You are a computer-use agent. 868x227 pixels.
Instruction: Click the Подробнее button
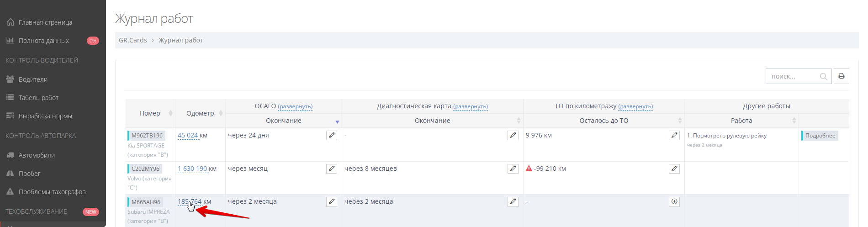[820, 136]
